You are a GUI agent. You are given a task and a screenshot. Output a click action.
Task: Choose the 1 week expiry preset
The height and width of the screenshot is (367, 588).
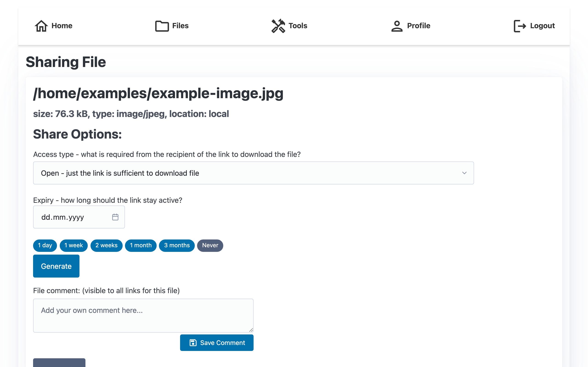coord(74,245)
